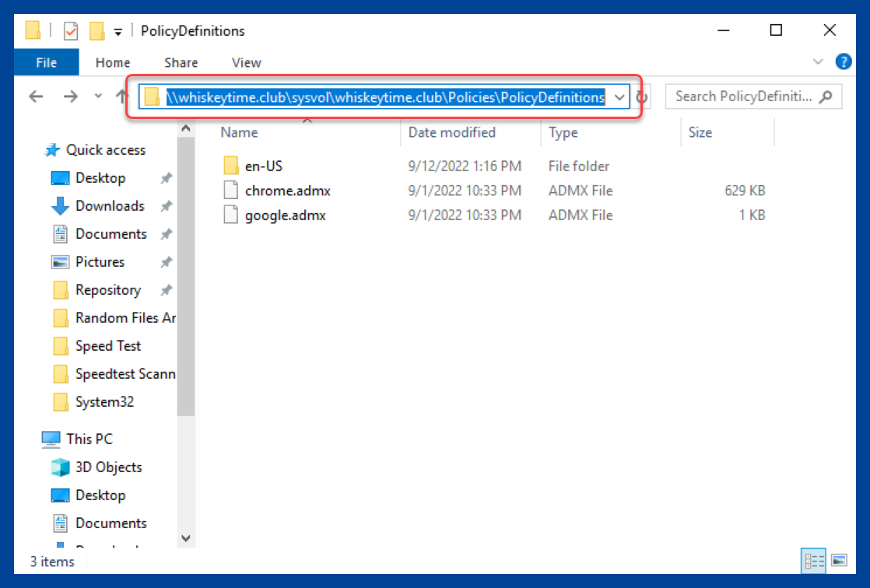Open the Random Files folder
The width and height of the screenshot is (870, 588).
(x=125, y=318)
